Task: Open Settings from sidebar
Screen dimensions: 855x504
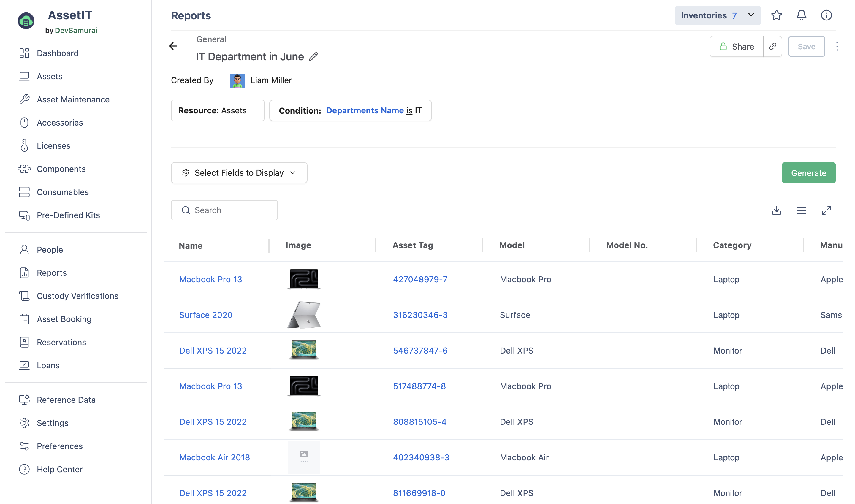Action: [x=52, y=423]
